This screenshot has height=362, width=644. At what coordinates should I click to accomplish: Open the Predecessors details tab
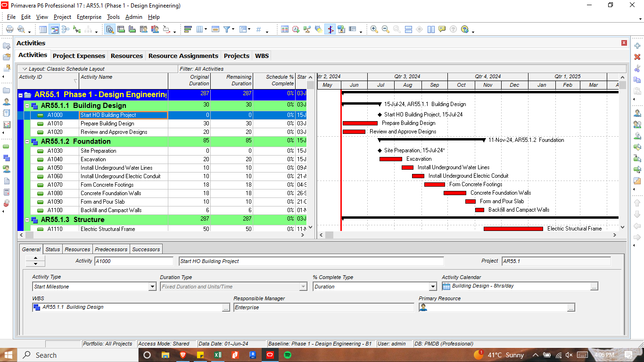tap(111, 249)
